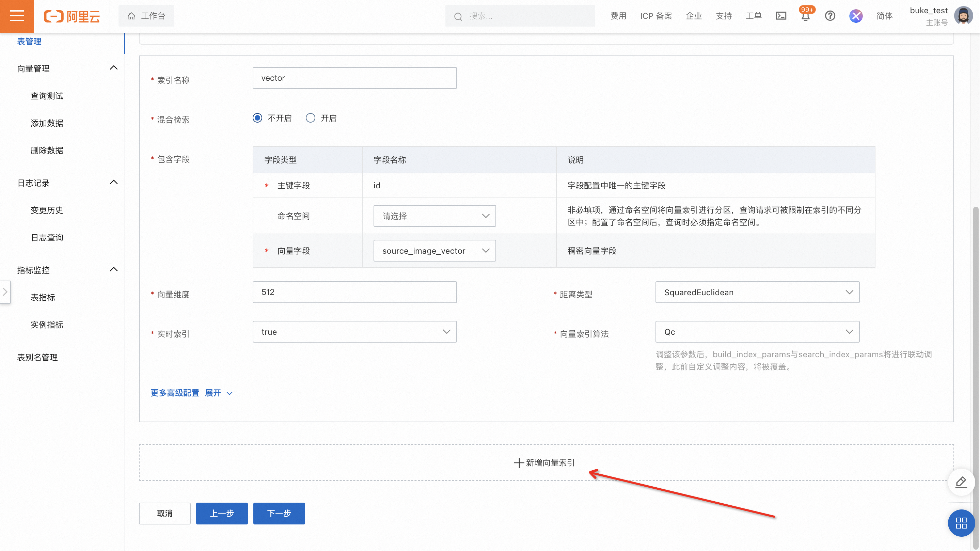Go to 日志查询 sidebar item
This screenshot has height=551, width=980.
point(47,237)
